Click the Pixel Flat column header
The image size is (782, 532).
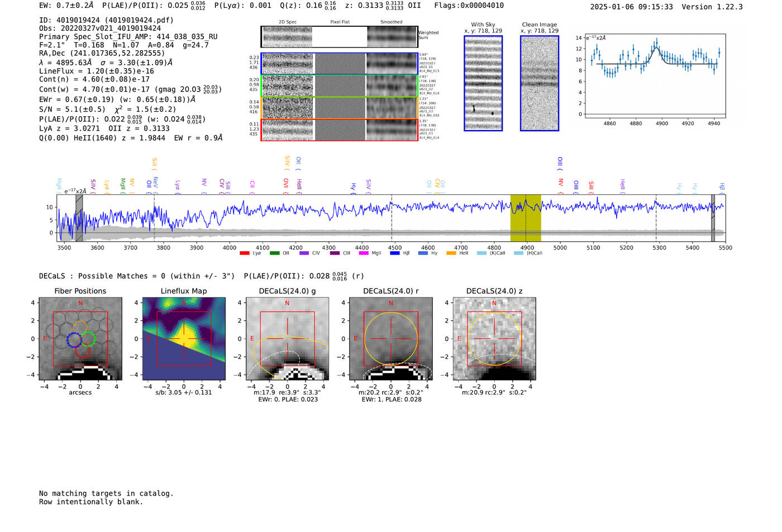[340, 22]
